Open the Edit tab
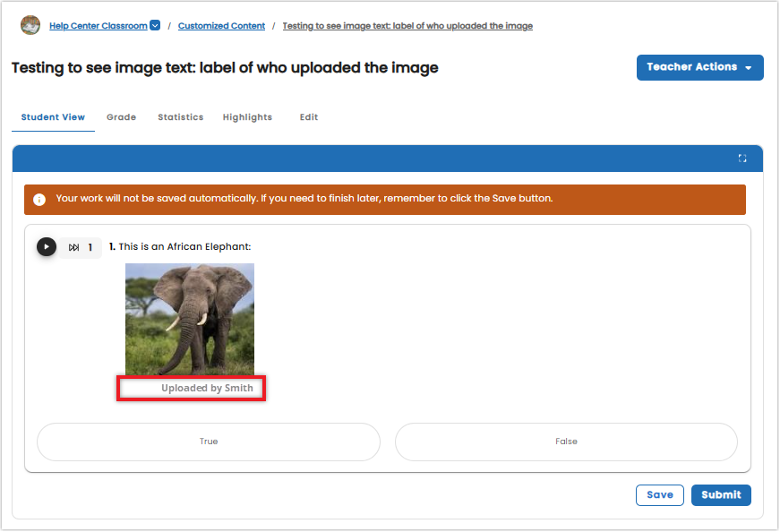Viewport: 780px width, 532px height. click(x=308, y=117)
